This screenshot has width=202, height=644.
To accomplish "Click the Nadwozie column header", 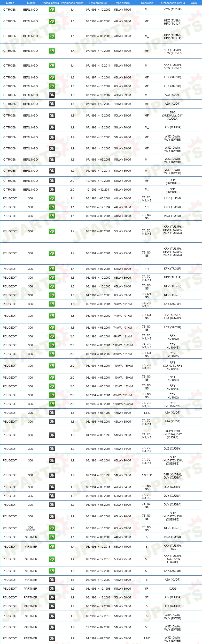I will click(x=147, y=3).
